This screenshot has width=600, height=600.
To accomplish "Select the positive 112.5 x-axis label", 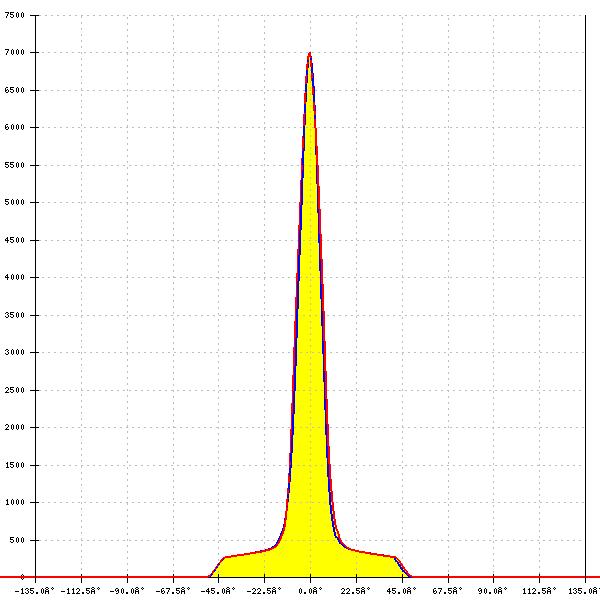I will coord(539,591).
